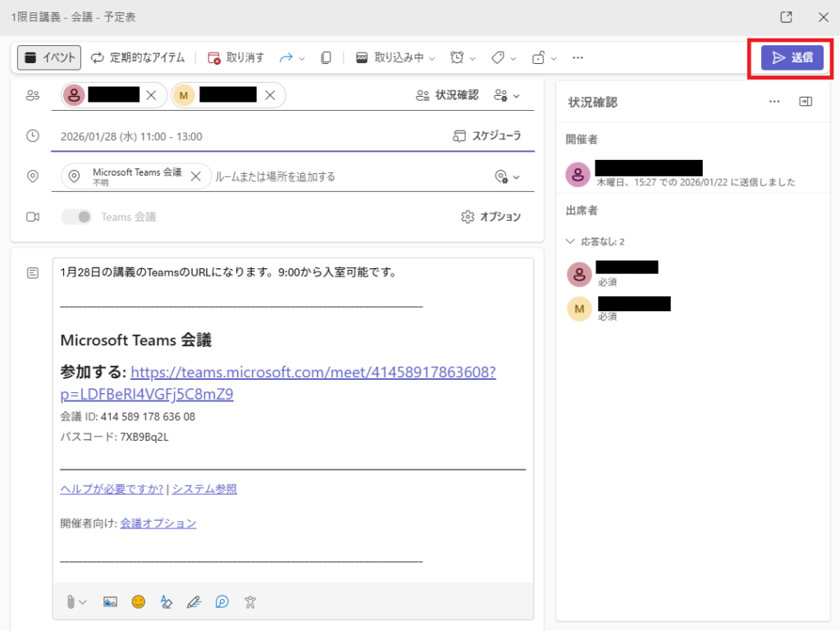Copy event using the copy icon
Screen dimensions: 840x631
(326, 57)
